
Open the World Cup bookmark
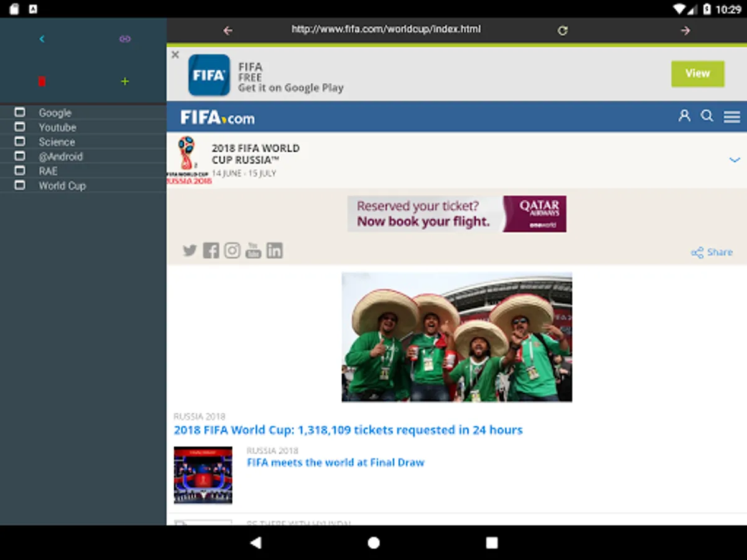point(62,185)
